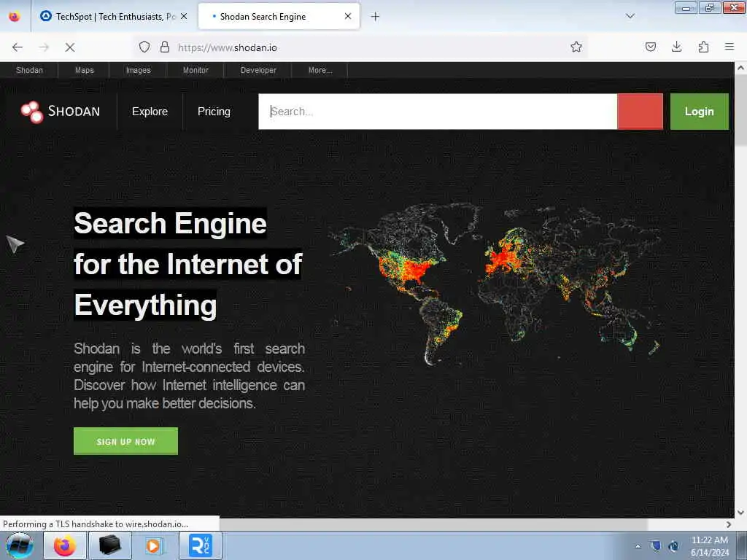Open the Downloads arrow icon

(x=676, y=47)
